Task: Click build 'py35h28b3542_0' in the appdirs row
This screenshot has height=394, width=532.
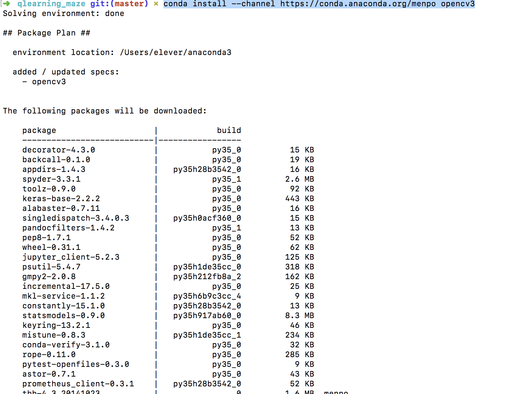Action: [207, 170]
